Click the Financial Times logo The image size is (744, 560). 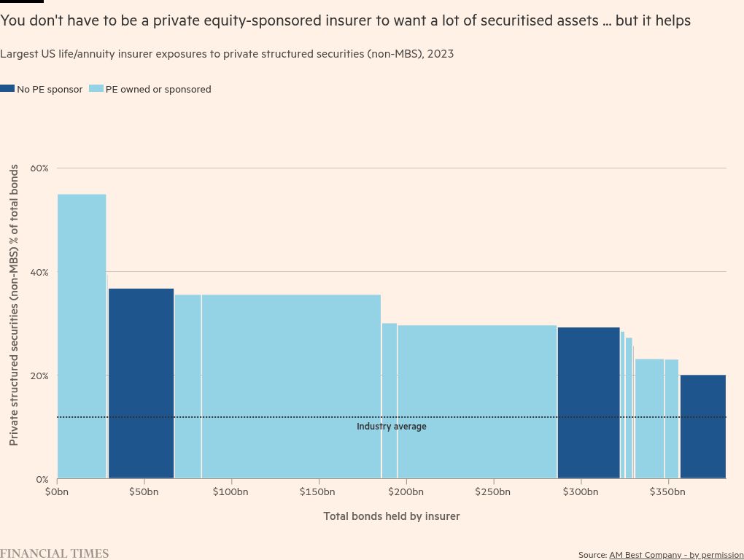tap(54, 553)
